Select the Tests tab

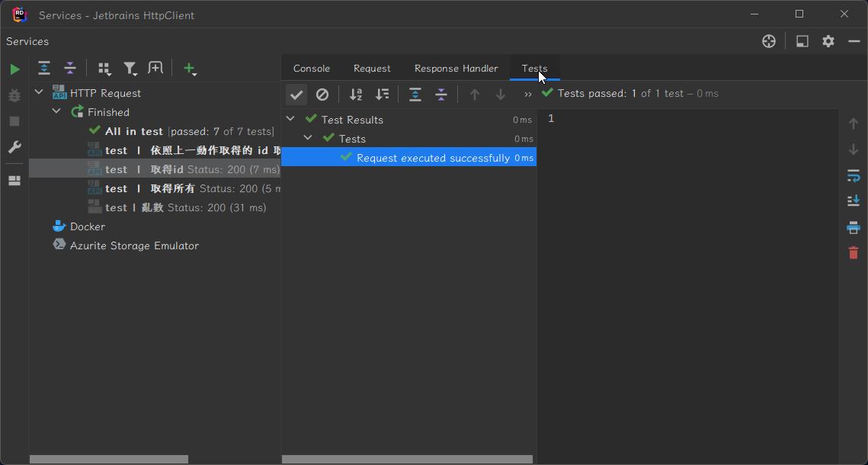pos(534,68)
